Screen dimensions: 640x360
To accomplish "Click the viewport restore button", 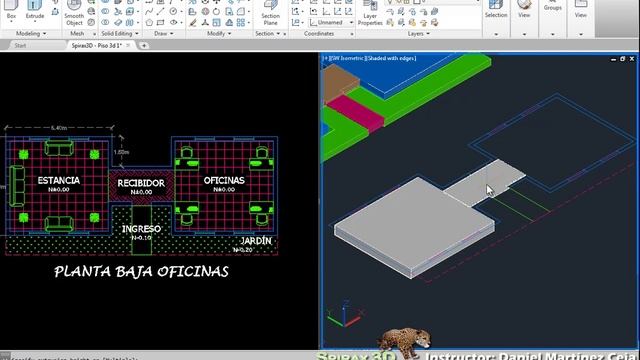I will tap(622, 59).
